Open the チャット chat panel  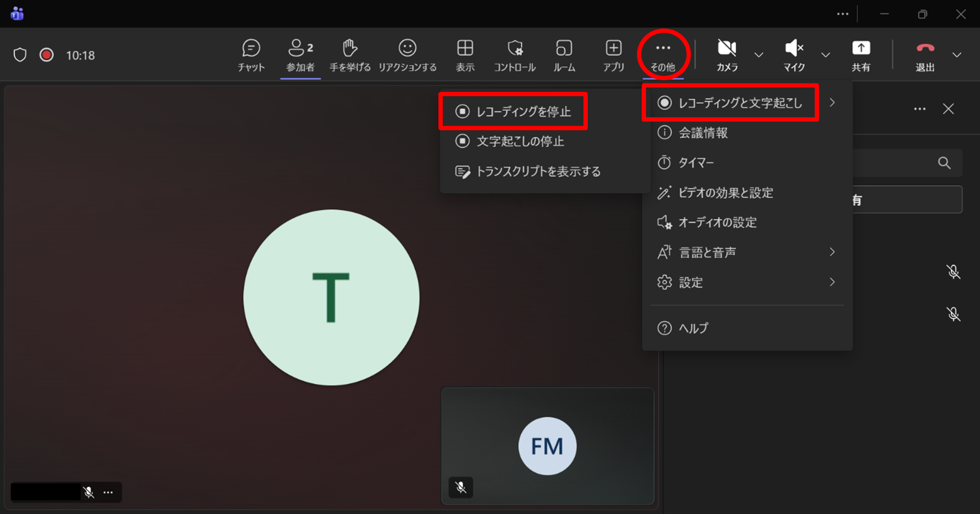pos(251,55)
